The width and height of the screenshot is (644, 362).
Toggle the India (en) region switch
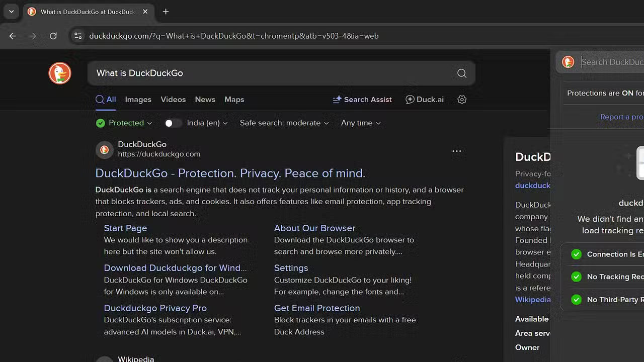(x=173, y=123)
